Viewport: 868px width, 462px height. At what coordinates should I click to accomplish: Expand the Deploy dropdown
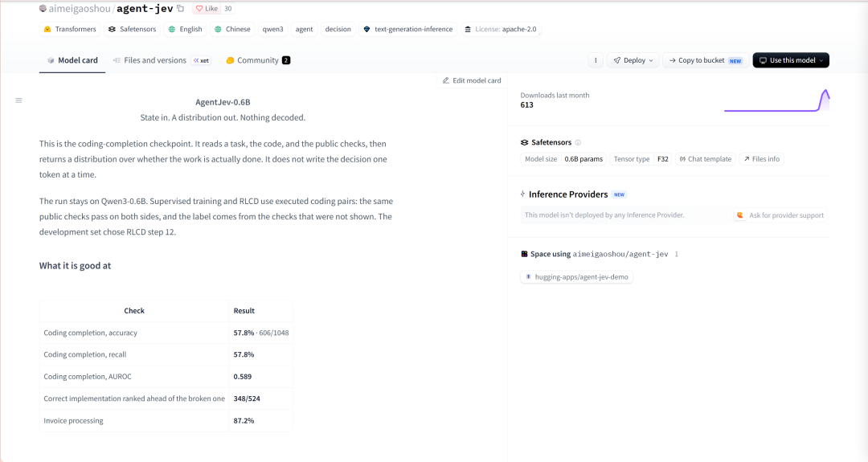[x=633, y=60]
